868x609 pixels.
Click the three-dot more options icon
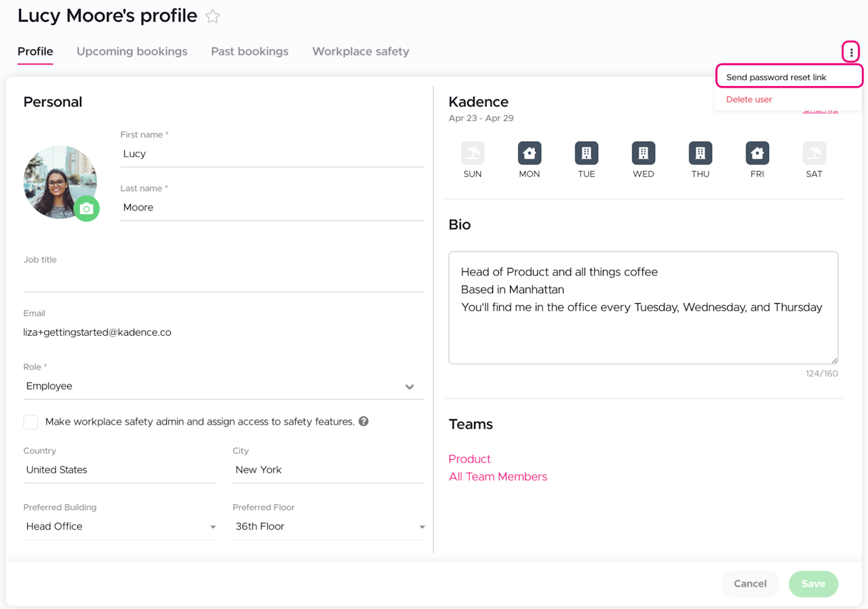coord(851,52)
